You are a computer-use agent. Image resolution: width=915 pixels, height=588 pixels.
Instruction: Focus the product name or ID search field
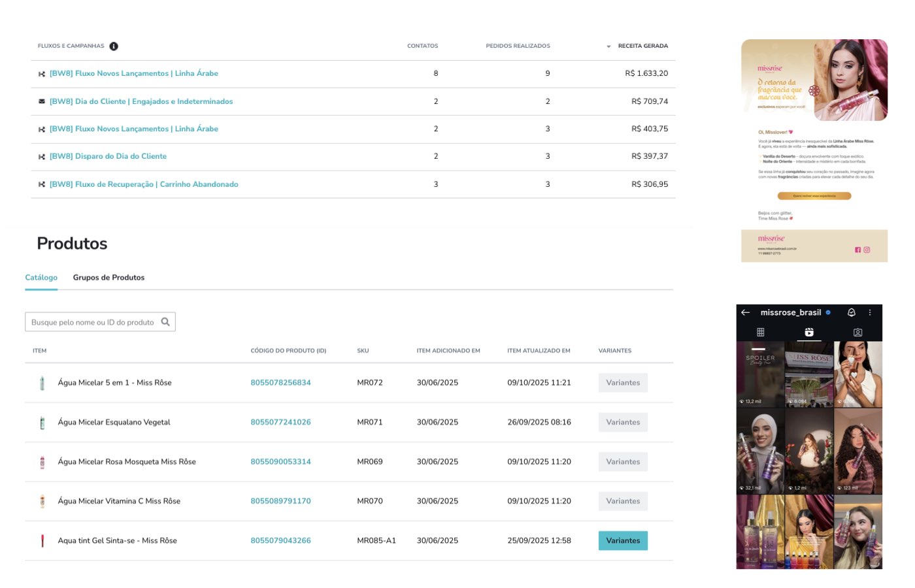pyautogui.click(x=100, y=322)
